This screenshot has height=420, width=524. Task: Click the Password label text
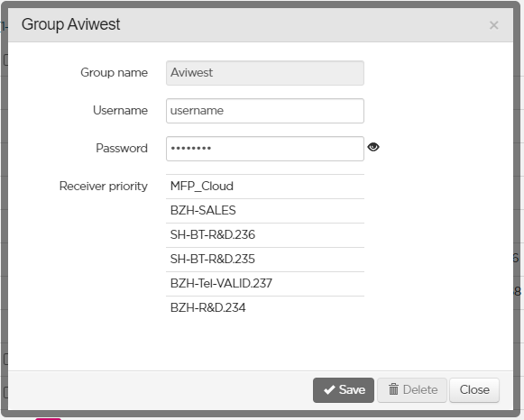pyautogui.click(x=122, y=148)
